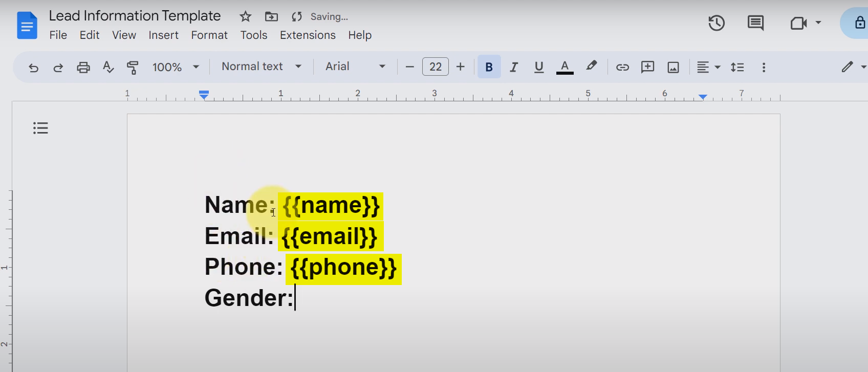This screenshot has width=868, height=372.
Task: Open the Normal text style dropdown
Action: (262, 67)
